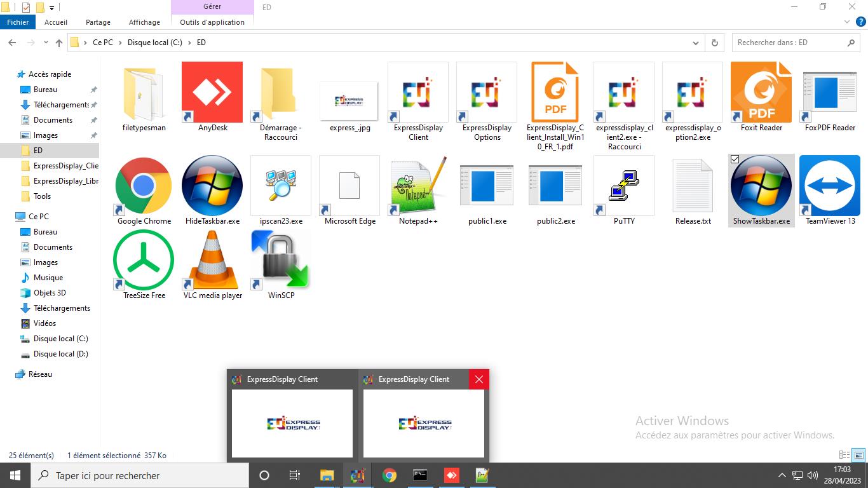Screen dimensions: 868x488
Task: Click the TeamViewer 13 icon
Action: click(830, 186)
